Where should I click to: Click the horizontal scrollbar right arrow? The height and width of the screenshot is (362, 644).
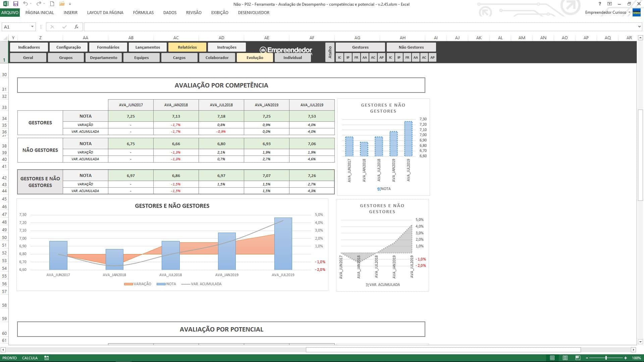point(633,350)
